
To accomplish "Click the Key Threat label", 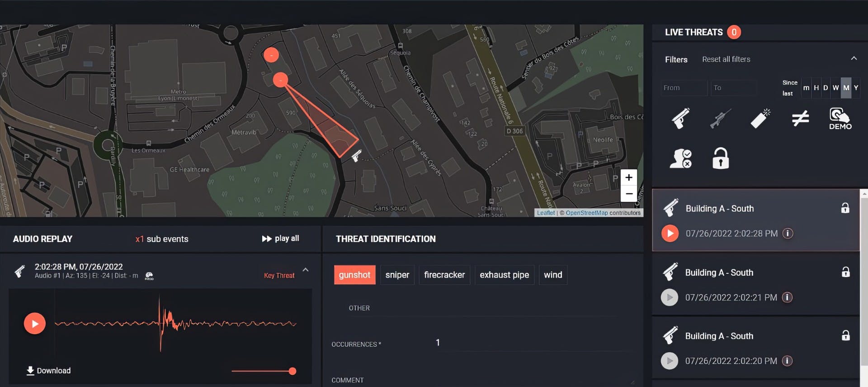I will (279, 276).
